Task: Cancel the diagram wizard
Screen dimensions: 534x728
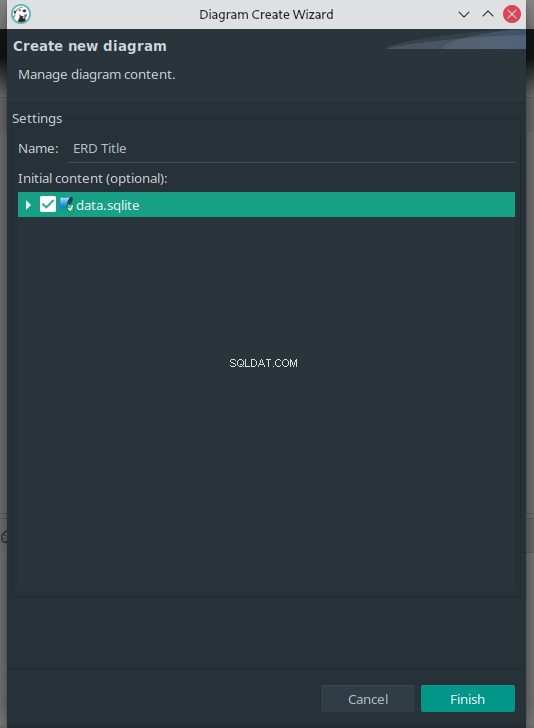Action: click(x=368, y=699)
